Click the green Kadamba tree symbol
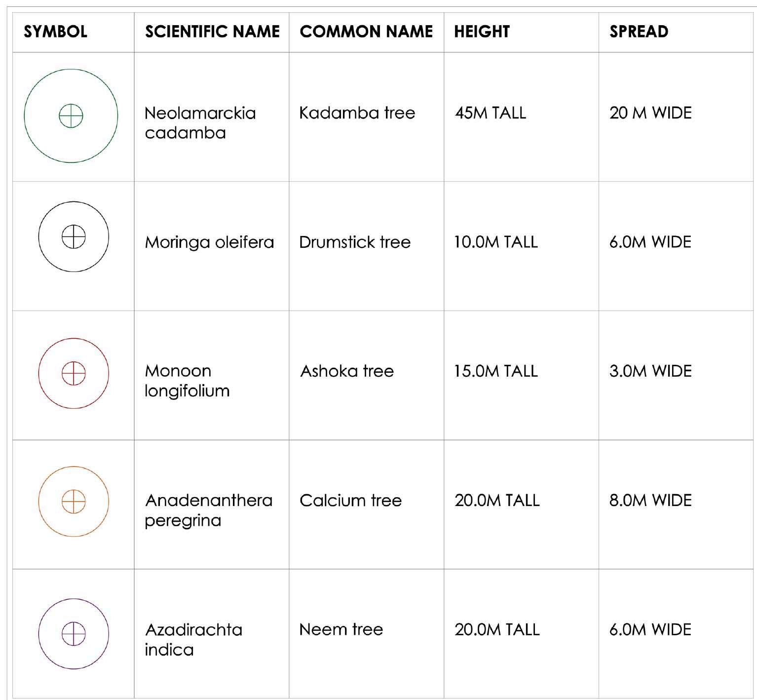 (x=71, y=116)
